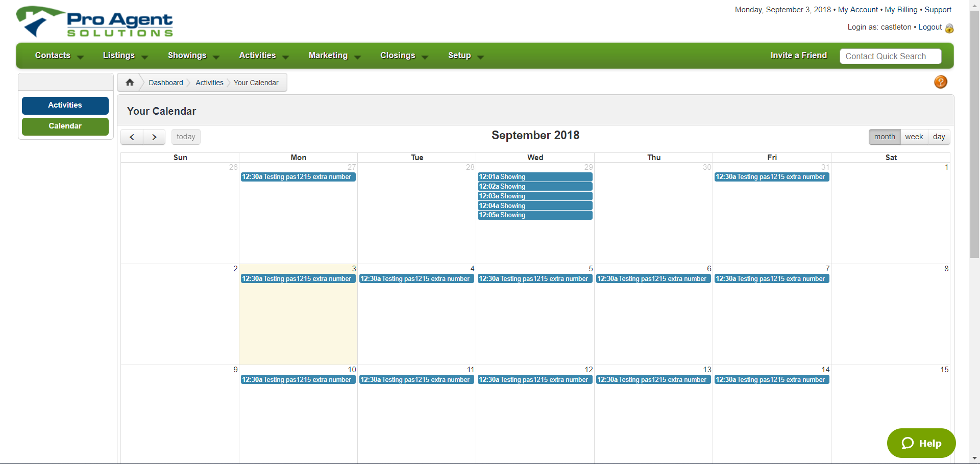Open the Testing event on September 14
Image resolution: width=980 pixels, height=464 pixels.
[x=772, y=380]
